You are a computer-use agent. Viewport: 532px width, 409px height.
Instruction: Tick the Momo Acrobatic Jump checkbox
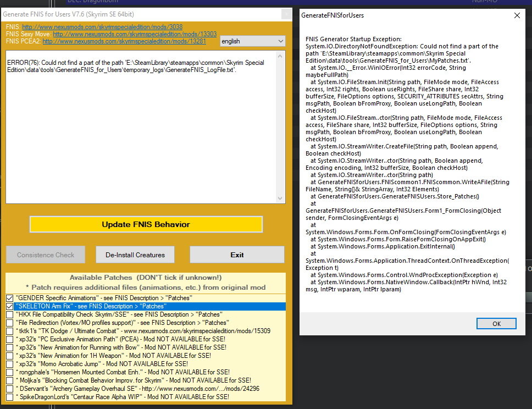pyautogui.click(x=9, y=364)
